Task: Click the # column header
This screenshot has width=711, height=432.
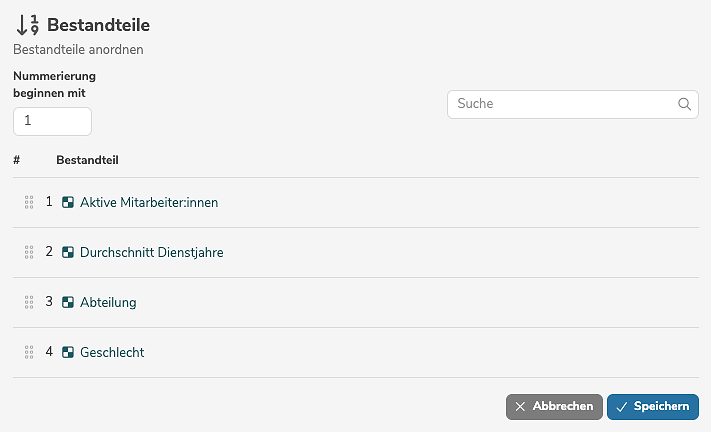Action: point(17,160)
